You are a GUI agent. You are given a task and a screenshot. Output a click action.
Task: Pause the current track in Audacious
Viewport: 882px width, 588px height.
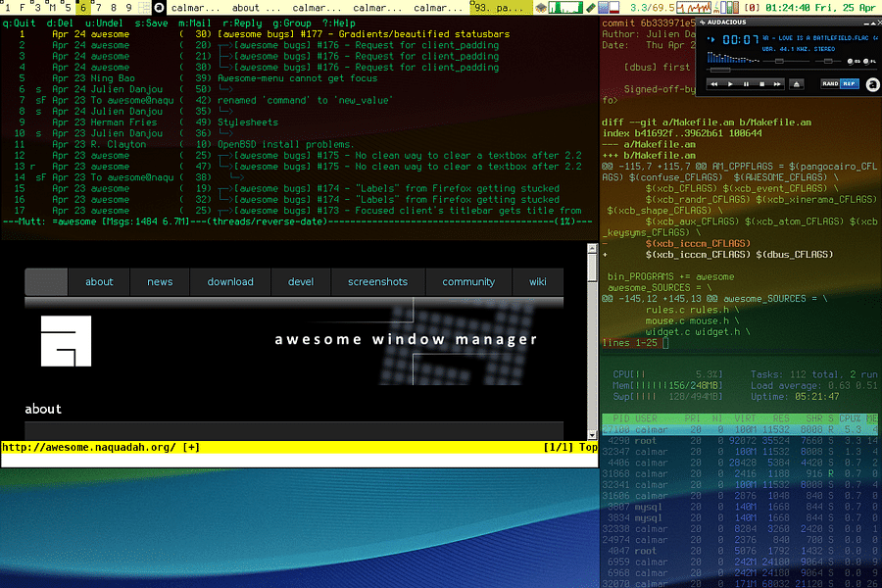coord(746,82)
